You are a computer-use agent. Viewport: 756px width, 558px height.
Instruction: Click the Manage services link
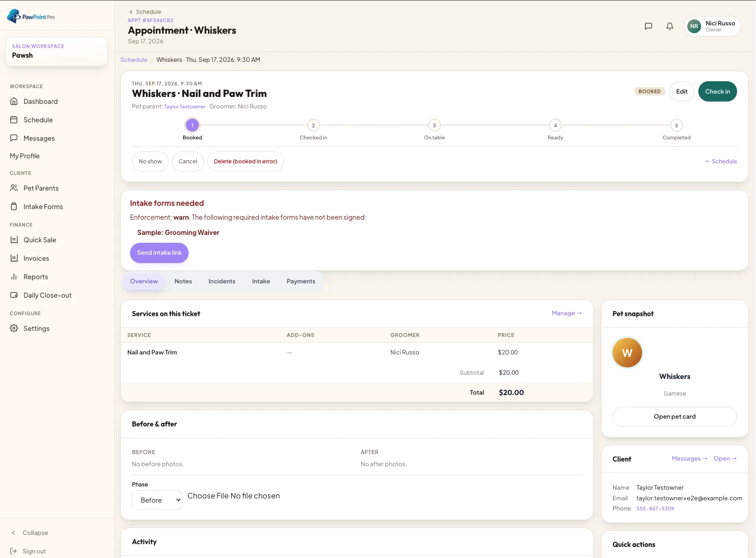(x=567, y=313)
